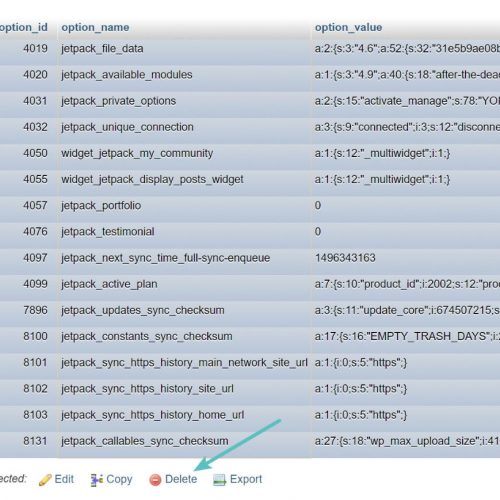Screen dimensions: 500x500
Task: Click option_id value 8131
Action: pos(35,441)
